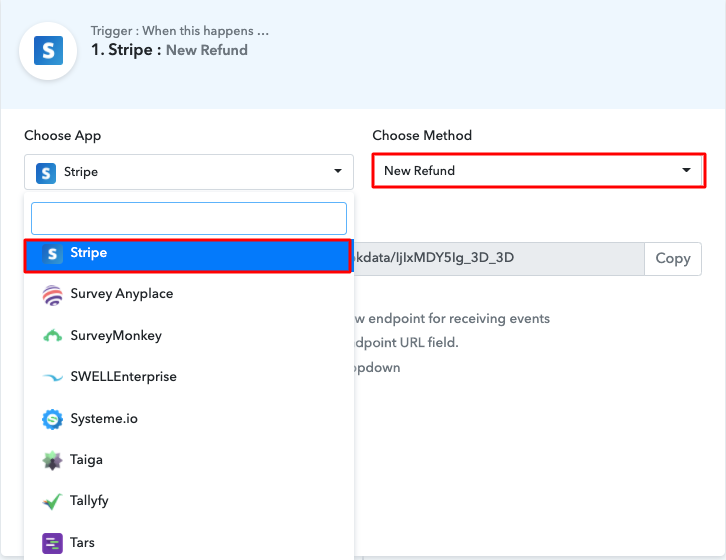
Task: Click the webhook URL field
Action: pos(499,258)
